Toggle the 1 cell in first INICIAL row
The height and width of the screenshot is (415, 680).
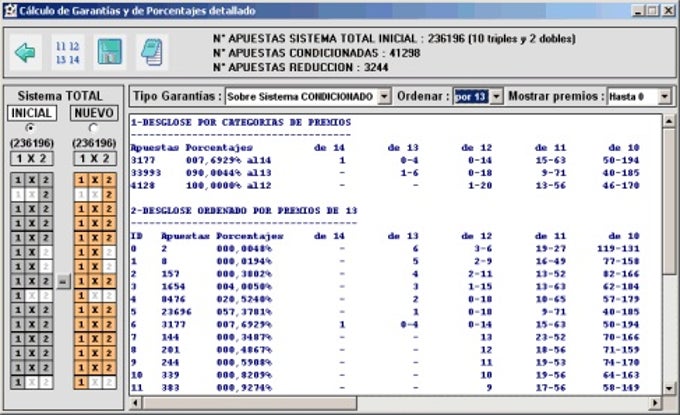18,180
